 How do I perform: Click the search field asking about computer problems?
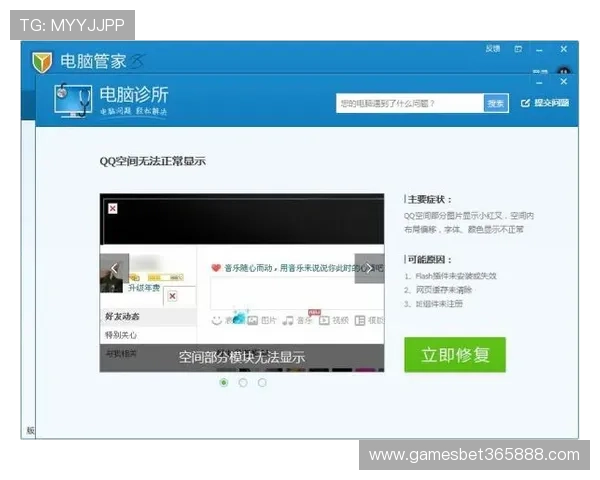410,103
